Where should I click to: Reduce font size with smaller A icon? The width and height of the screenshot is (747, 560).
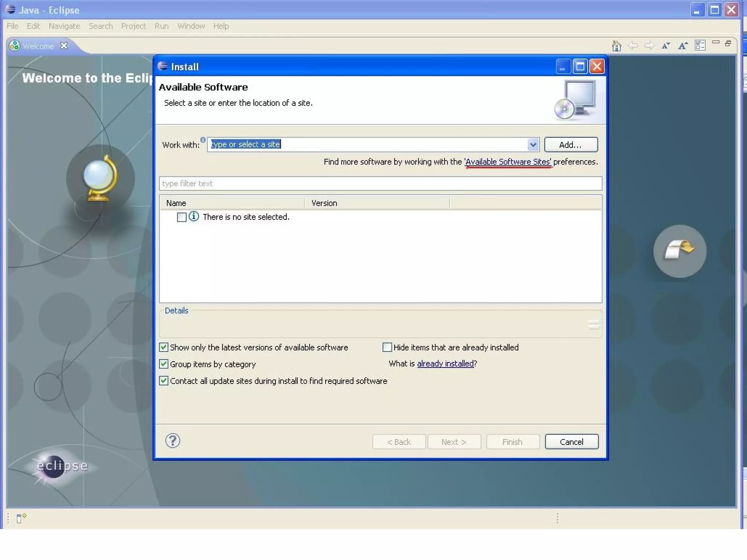pyautogui.click(x=666, y=46)
